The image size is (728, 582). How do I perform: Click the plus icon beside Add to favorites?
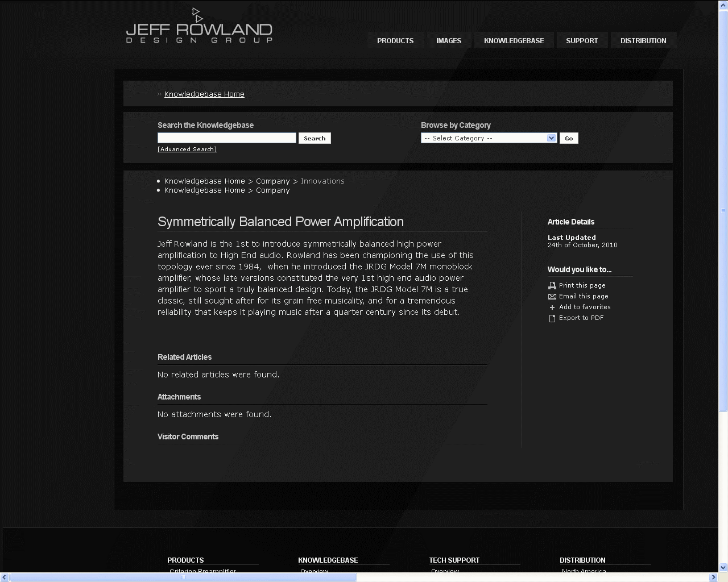pyautogui.click(x=552, y=307)
